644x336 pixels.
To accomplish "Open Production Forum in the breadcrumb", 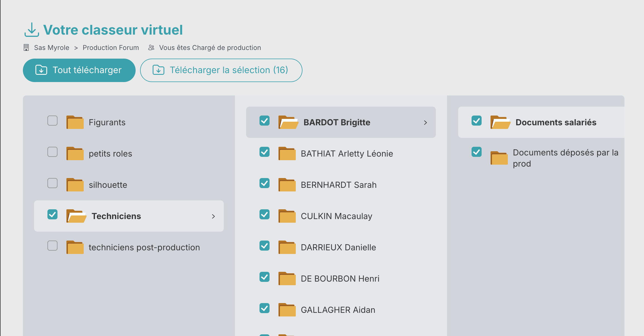I will 111,48.
